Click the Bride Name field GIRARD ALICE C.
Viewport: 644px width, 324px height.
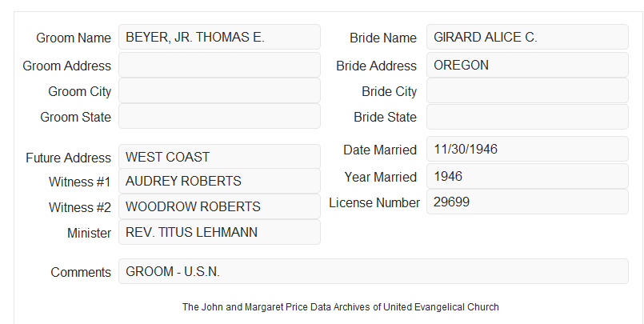point(527,37)
